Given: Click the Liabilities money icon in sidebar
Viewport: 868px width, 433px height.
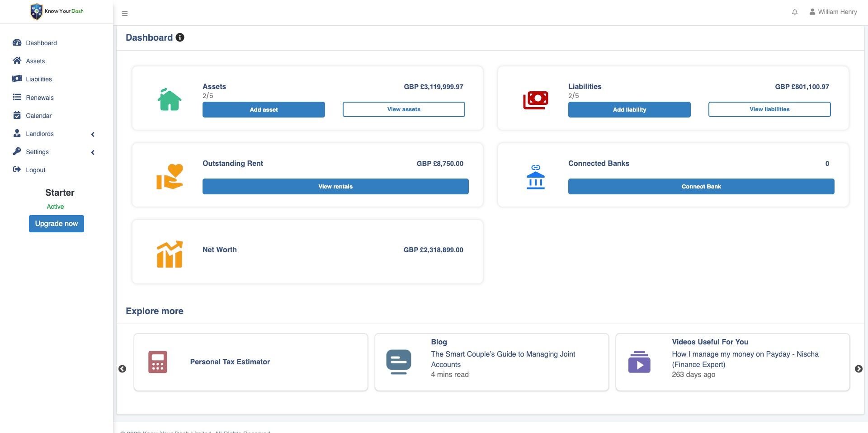Looking at the screenshot, I should (17, 79).
